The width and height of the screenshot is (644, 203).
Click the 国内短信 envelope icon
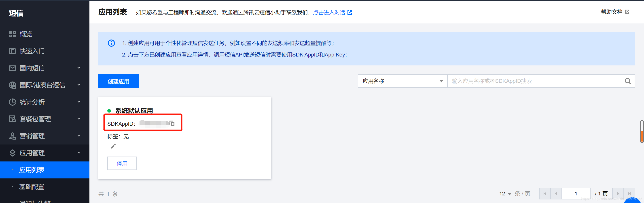[x=12, y=68]
